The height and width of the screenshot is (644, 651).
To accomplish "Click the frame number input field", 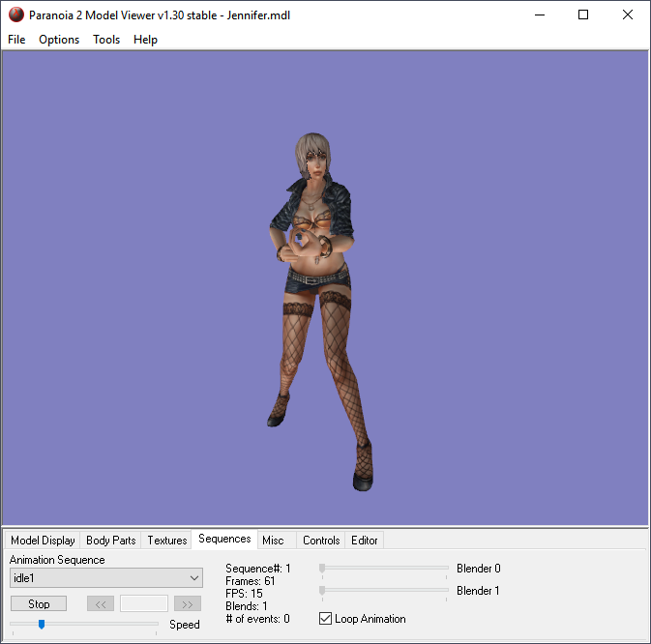I will tap(144, 603).
